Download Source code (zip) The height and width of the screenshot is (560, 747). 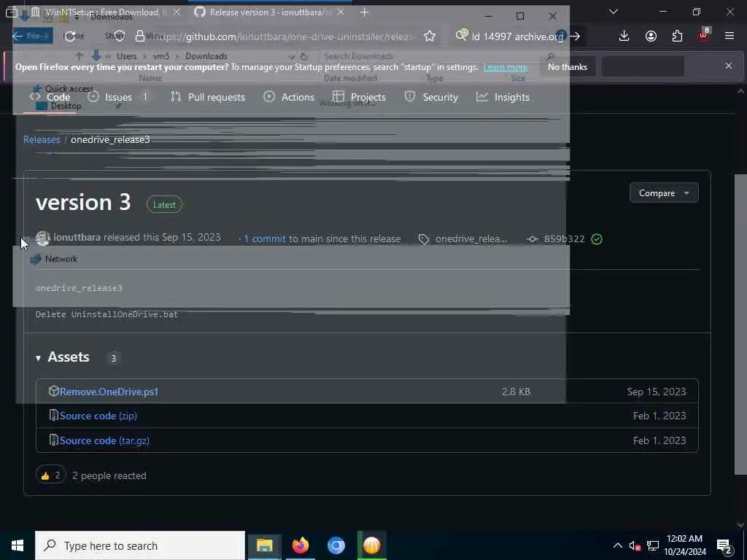point(98,416)
